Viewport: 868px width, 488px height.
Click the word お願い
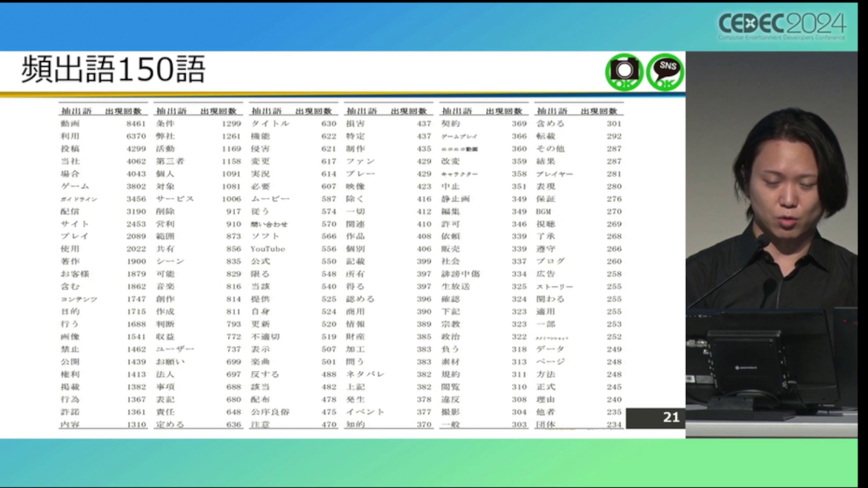pyautogui.click(x=170, y=362)
